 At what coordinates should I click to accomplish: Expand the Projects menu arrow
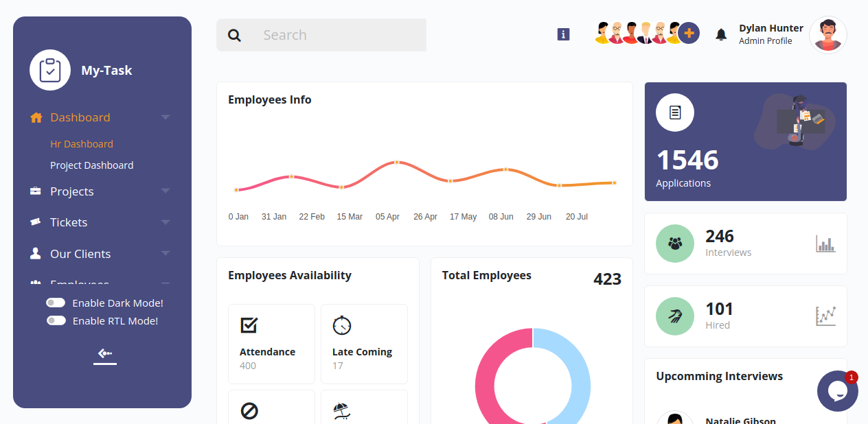pos(165,191)
